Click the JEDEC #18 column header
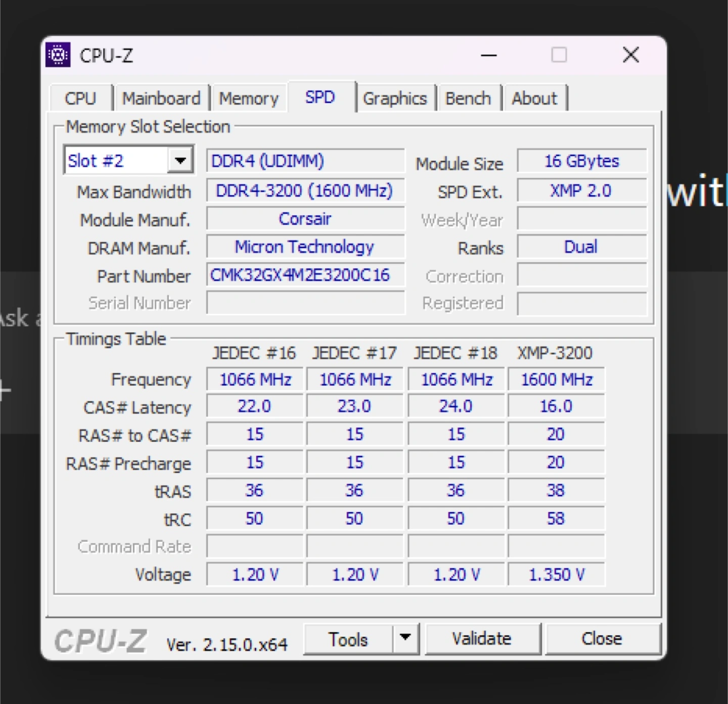 pyautogui.click(x=456, y=353)
